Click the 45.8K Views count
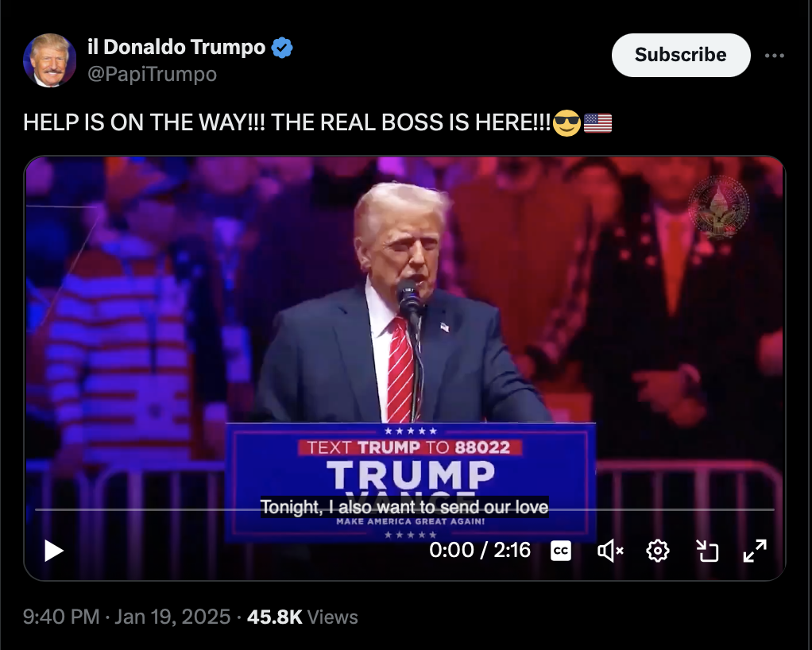This screenshot has height=650, width=812. coord(303,617)
